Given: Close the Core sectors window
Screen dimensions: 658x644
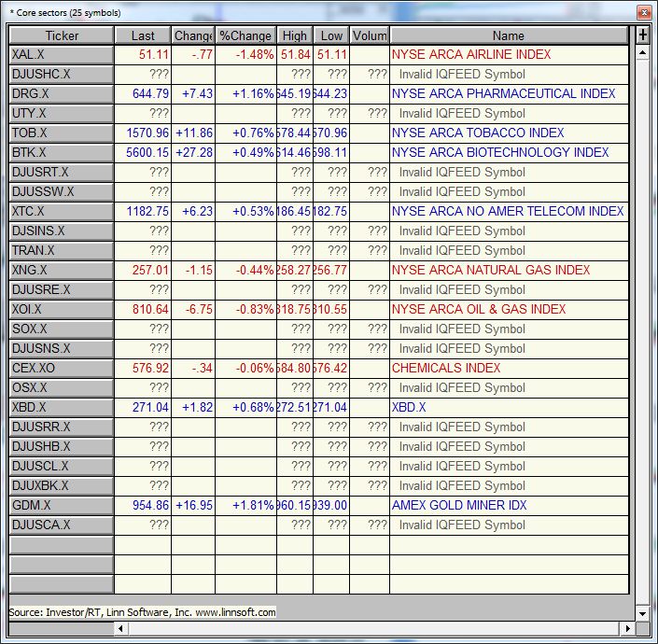Looking at the screenshot, I should [x=644, y=13].
